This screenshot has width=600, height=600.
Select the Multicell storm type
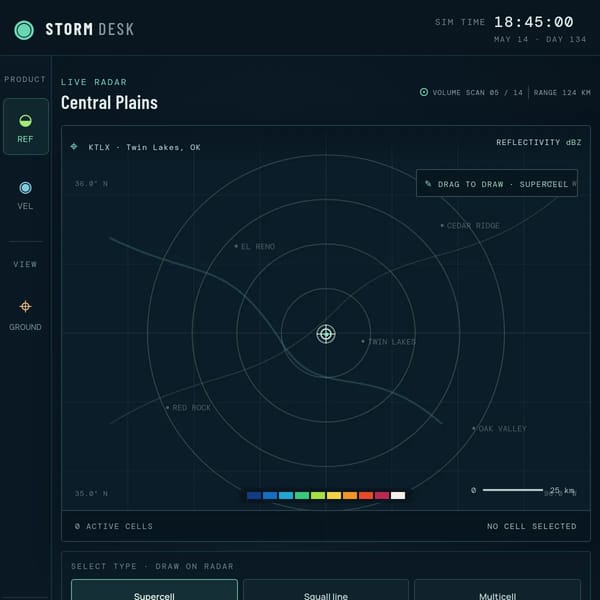pyautogui.click(x=497, y=590)
